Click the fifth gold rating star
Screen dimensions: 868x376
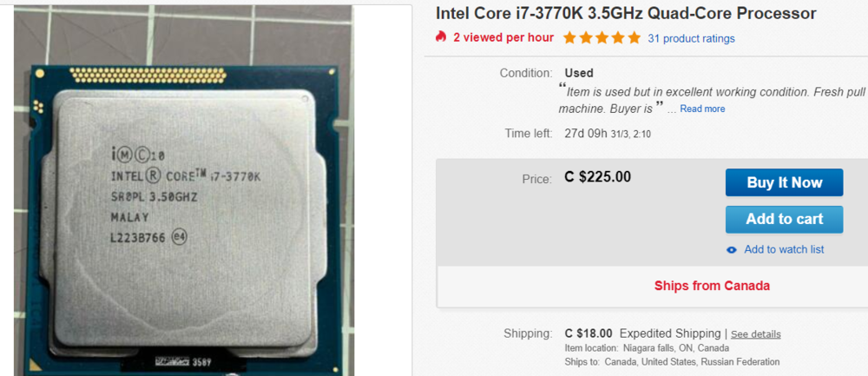[x=634, y=38]
